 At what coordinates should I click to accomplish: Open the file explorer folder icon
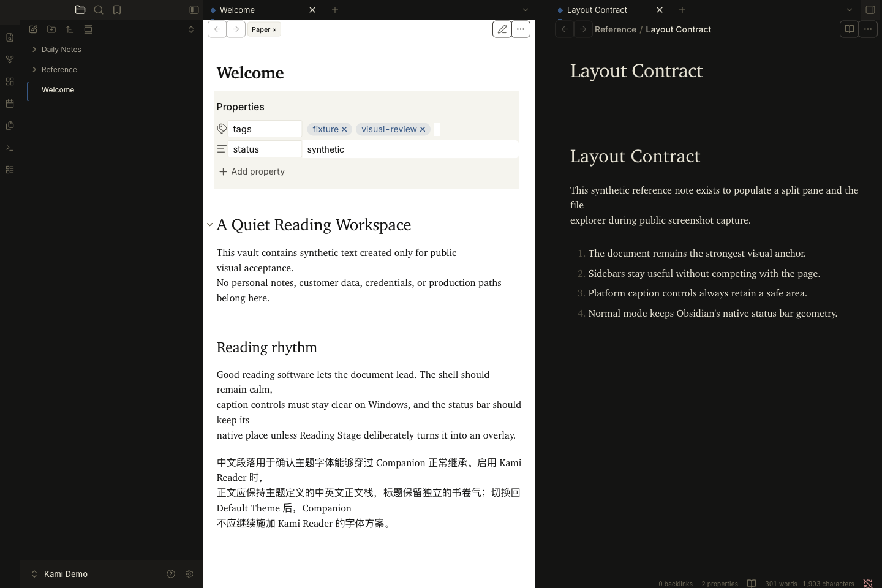[x=80, y=10]
